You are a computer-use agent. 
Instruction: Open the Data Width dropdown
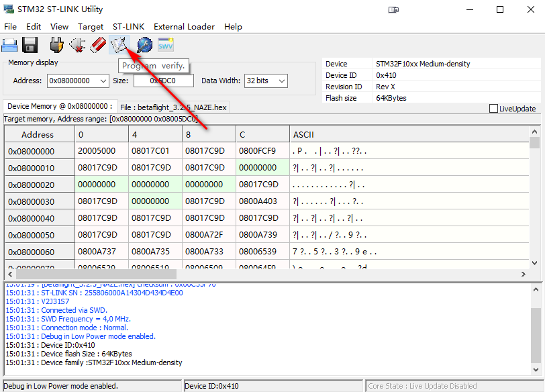281,81
